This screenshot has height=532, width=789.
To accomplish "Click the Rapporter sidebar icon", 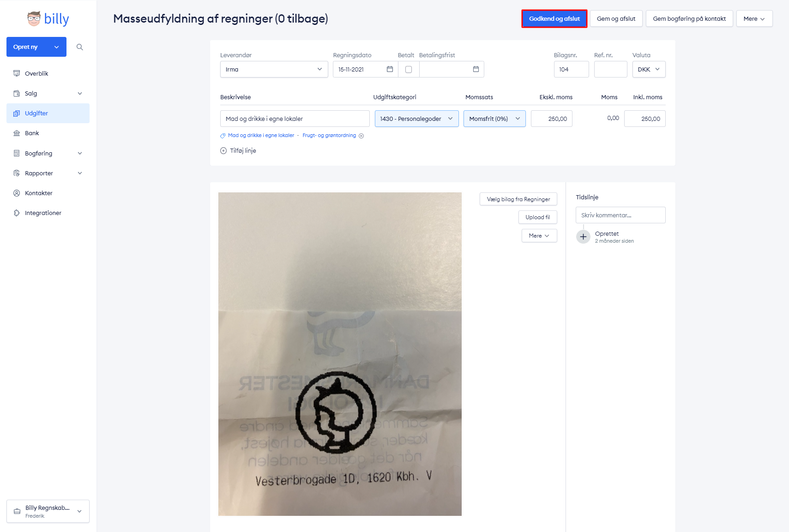I will tap(17, 173).
